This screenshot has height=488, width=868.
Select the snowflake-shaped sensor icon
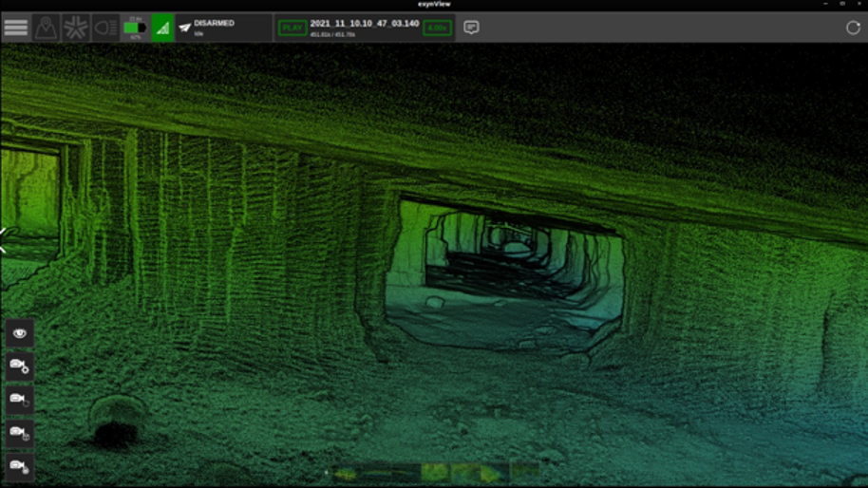click(x=75, y=28)
